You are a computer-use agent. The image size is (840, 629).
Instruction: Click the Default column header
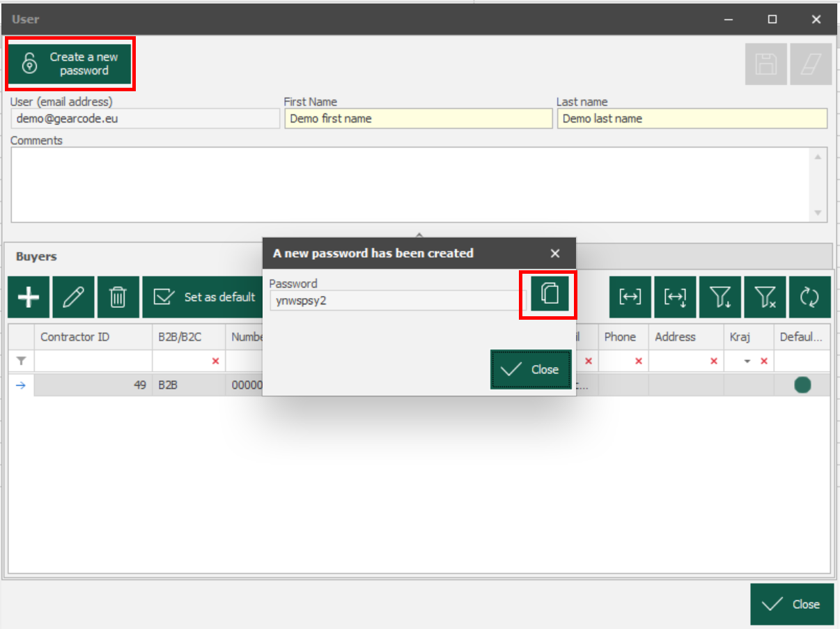(x=802, y=337)
